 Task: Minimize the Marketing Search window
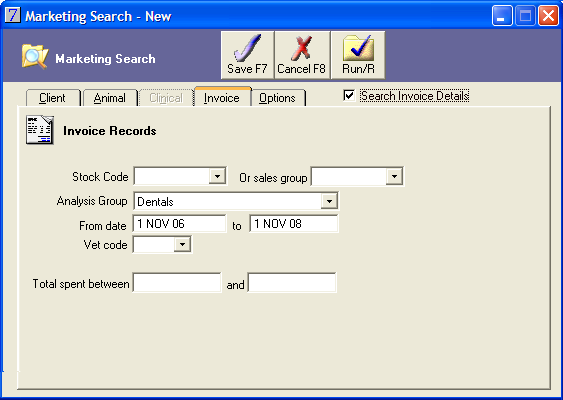click(x=502, y=16)
